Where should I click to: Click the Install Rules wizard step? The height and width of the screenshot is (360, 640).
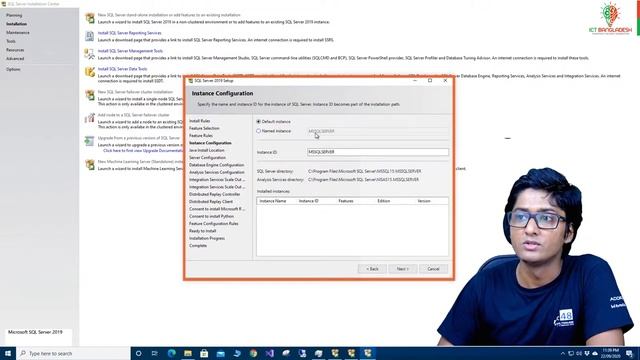point(200,121)
